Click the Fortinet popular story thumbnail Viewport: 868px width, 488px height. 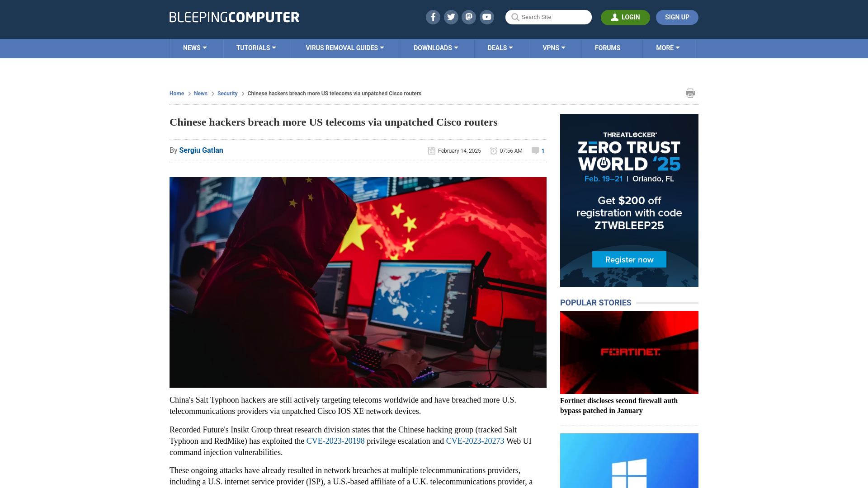click(x=629, y=352)
